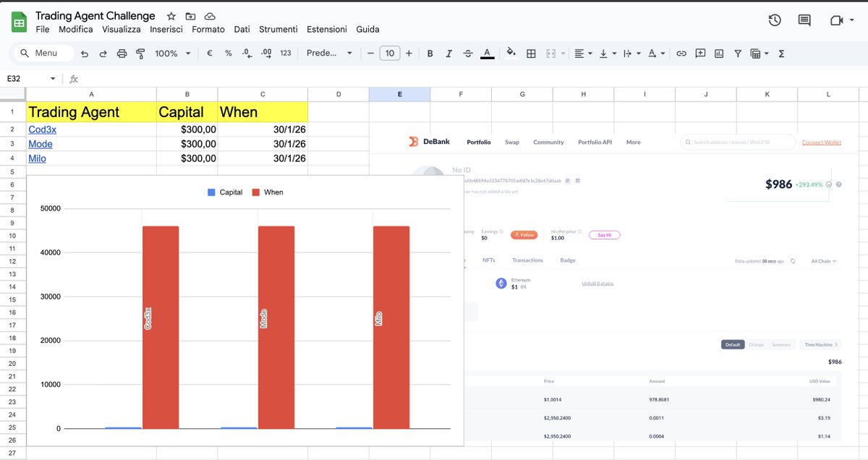Open the Mode link in cell A3
Viewport: 868px width, 460px height.
(x=41, y=144)
